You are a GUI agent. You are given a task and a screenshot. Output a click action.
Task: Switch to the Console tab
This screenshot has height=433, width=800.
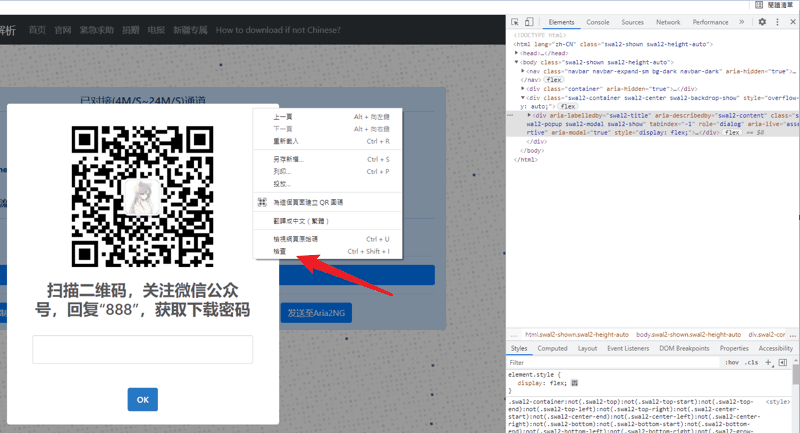pyautogui.click(x=597, y=22)
